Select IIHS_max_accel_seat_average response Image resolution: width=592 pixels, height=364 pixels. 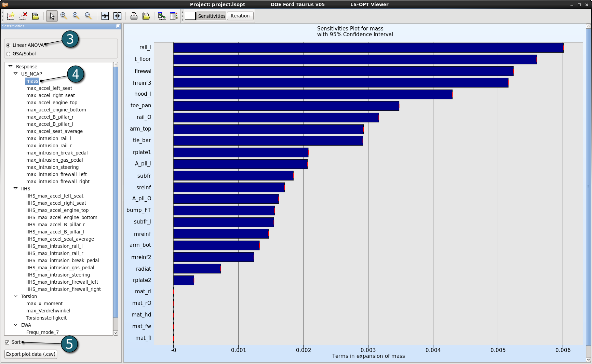[60, 239]
